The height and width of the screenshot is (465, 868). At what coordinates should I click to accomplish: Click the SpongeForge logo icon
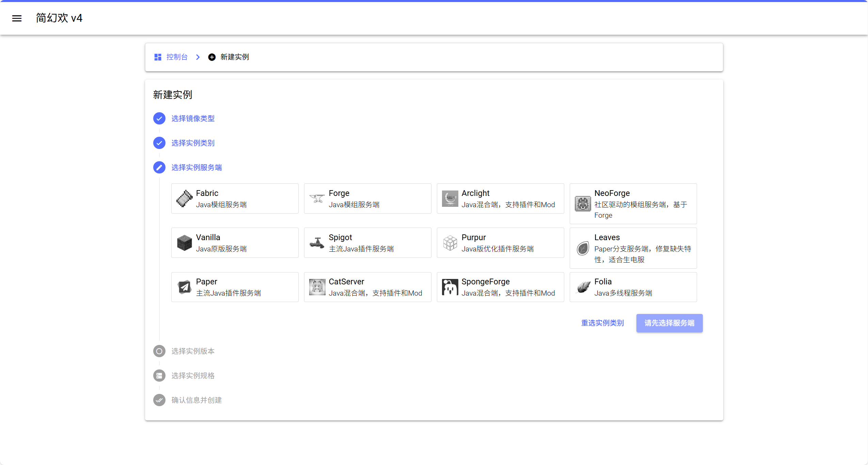tap(450, 287)
